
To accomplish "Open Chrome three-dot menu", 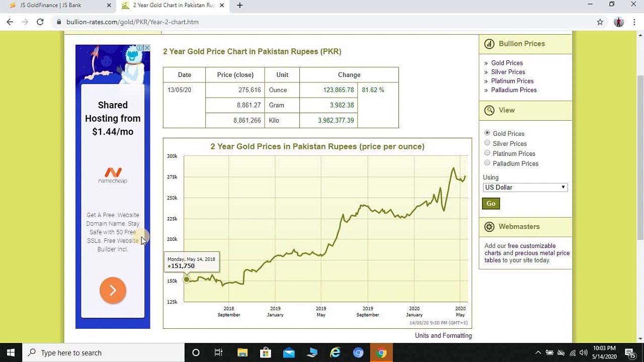I will click(634, 22).
